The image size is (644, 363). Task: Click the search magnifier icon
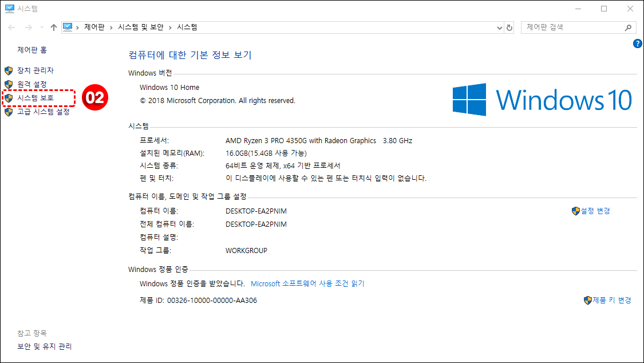pos(628,27)
